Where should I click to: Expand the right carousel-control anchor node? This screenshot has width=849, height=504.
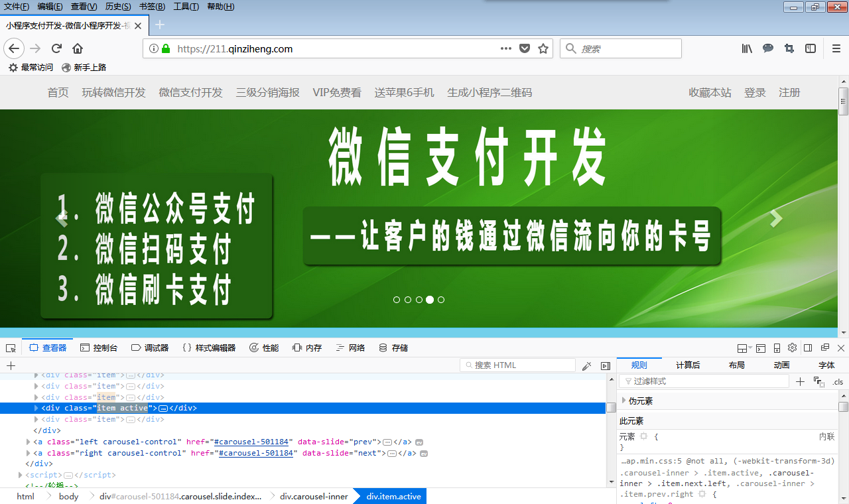click(29, 453)
